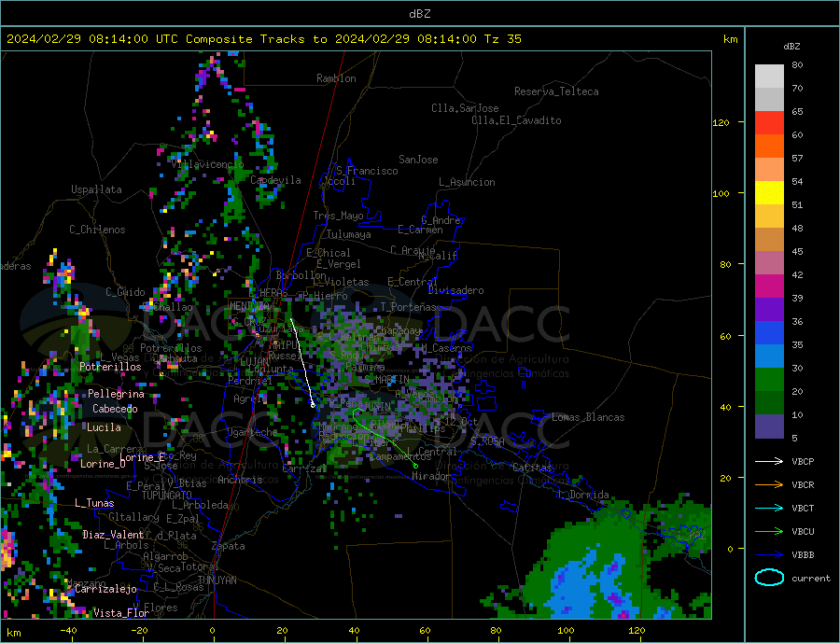Click the white VBCP arrow legend icon
Viewport: 840px width, 643px height.
click(769, 461)
